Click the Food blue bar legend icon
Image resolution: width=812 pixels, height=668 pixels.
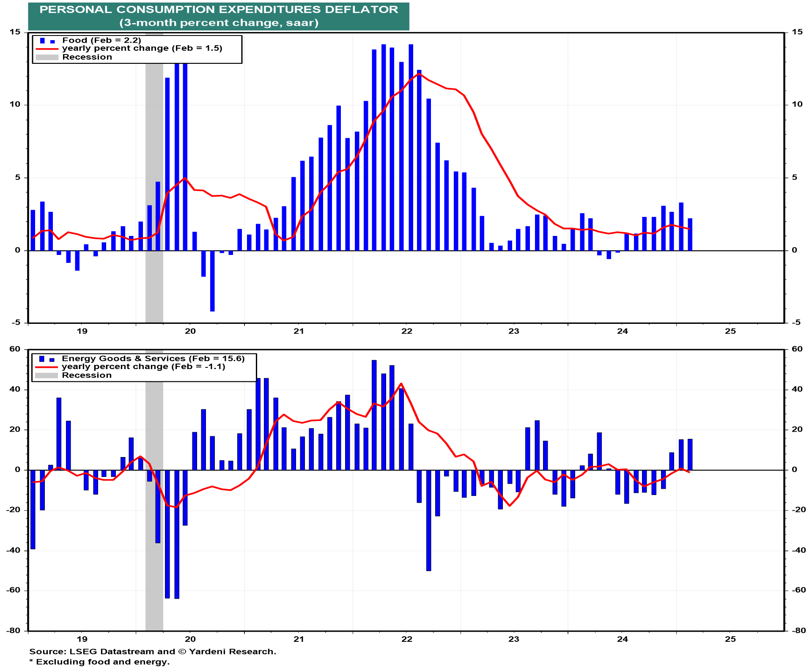(x=47, y=41)
